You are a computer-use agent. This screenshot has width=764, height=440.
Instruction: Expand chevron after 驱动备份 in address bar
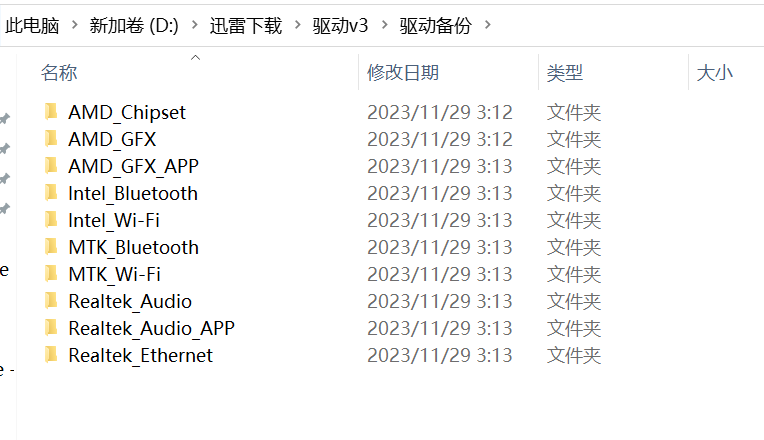488,25
